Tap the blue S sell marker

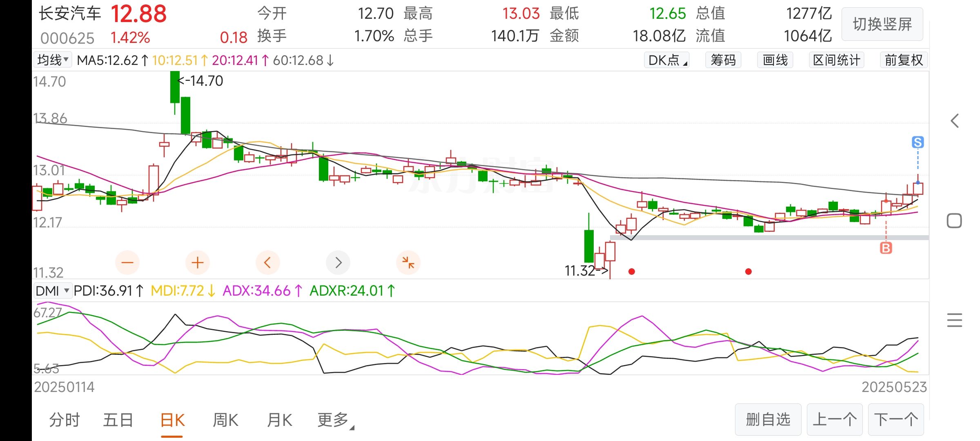(x=918, y=142)
